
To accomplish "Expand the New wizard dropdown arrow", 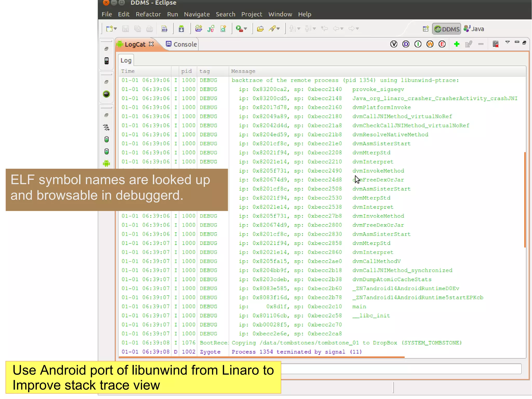I will (x=115, y=29).
